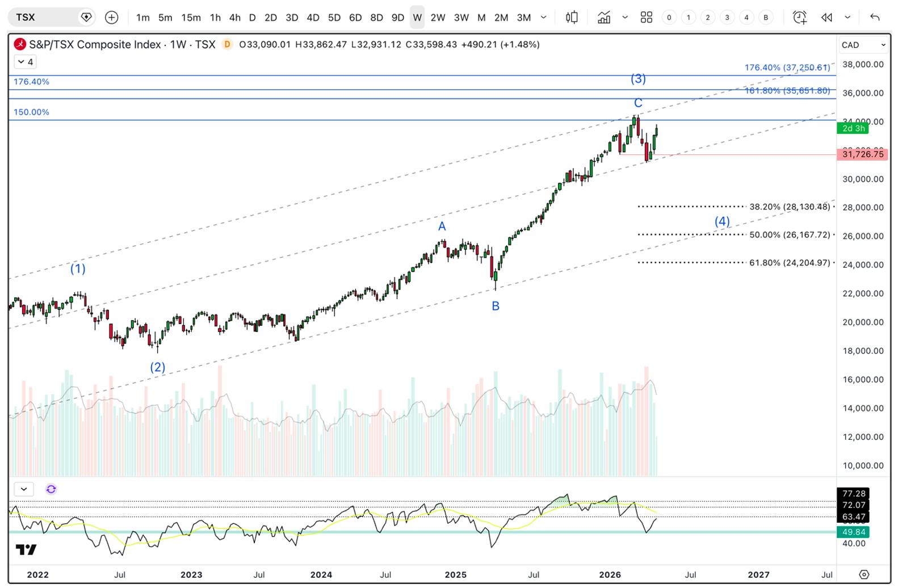Screen dimensions: 898x588
Task: Click the TradingView logo
Action: coord(26,549)
